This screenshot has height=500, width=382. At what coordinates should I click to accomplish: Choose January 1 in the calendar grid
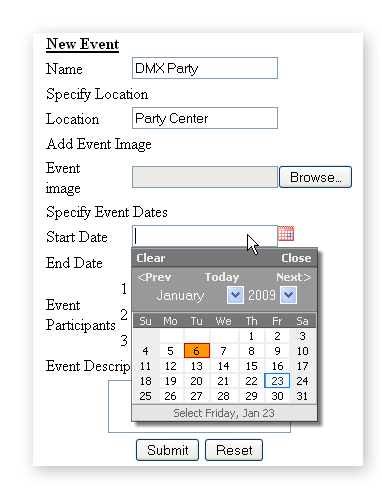(251, 336)
